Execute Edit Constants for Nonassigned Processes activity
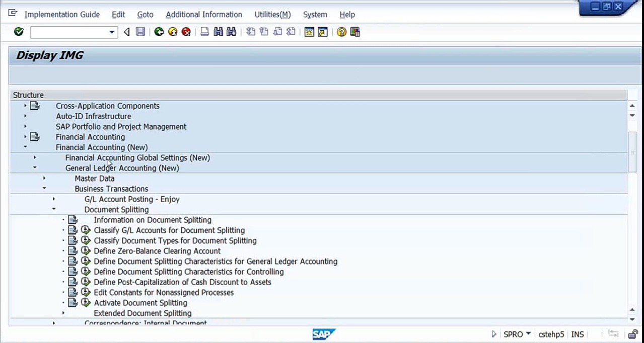 click(x=86, y=292)
